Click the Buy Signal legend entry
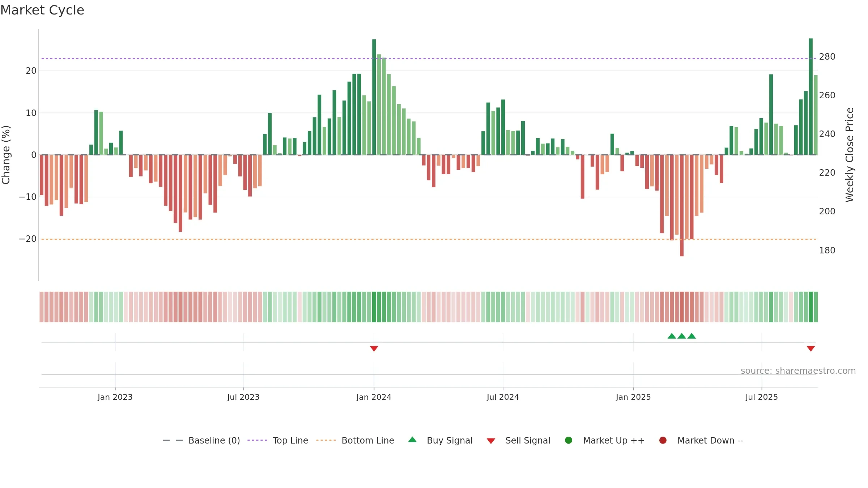The width and height of the screenshot is (868, 488). (440, 440)
